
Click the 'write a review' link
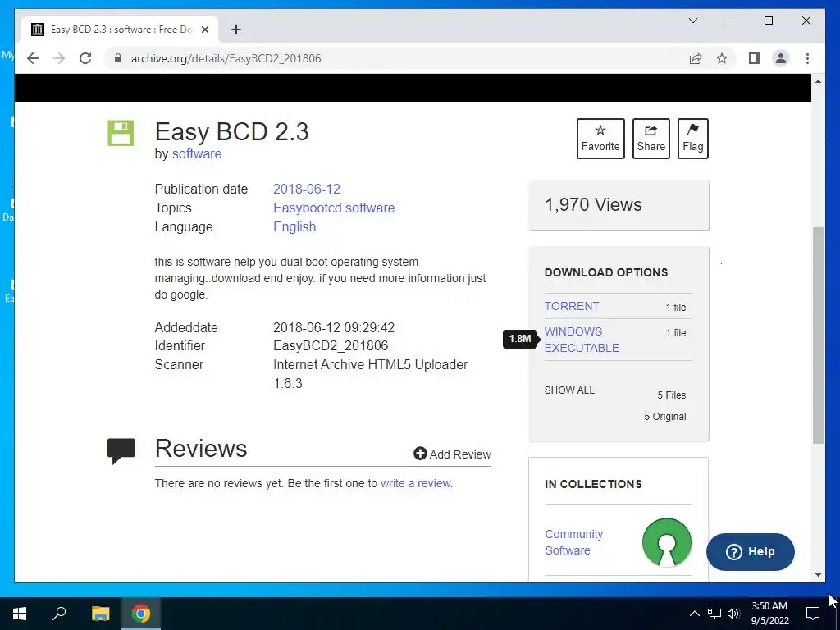tap(416, 483)
